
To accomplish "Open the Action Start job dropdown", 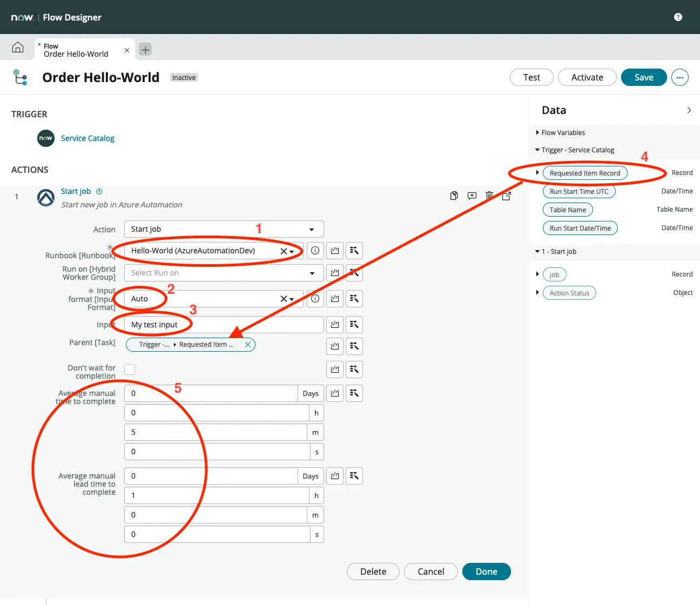I will (224, 229).
